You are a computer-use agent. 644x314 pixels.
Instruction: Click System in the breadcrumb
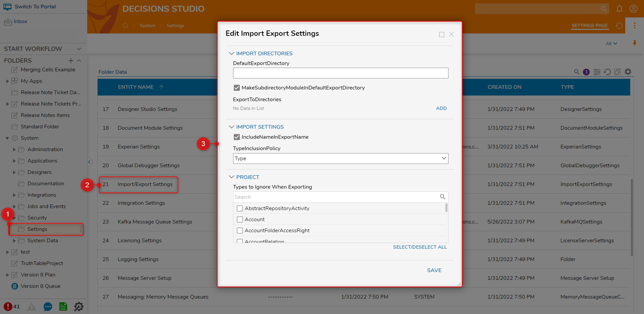[x=148, y=25]
